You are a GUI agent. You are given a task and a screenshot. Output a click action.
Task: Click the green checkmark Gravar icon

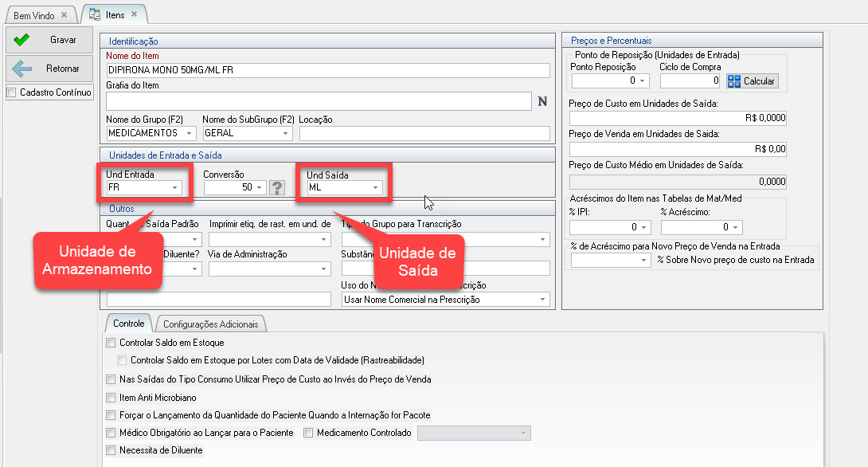22,40
